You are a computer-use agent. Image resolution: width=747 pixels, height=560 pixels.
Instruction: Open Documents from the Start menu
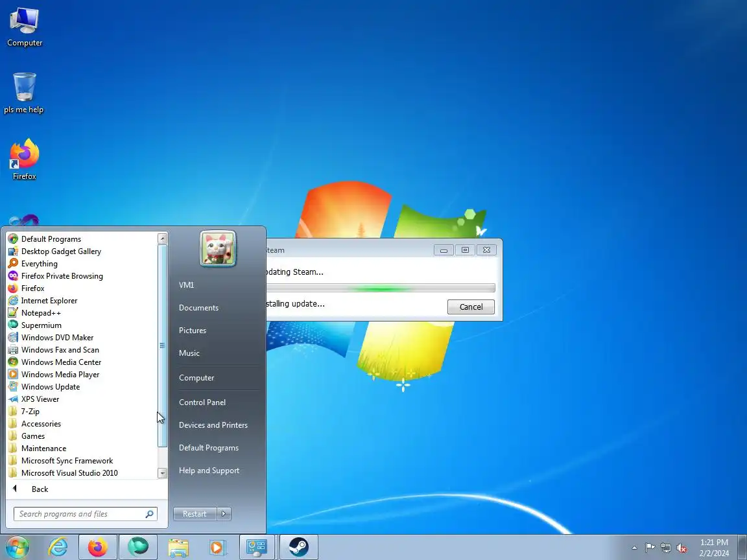pyautogui.click(x=198, y=308)
